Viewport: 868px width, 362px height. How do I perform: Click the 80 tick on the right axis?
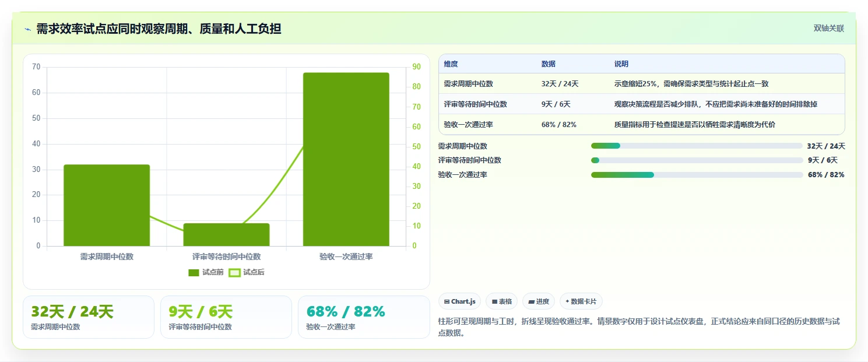[416, 87]
